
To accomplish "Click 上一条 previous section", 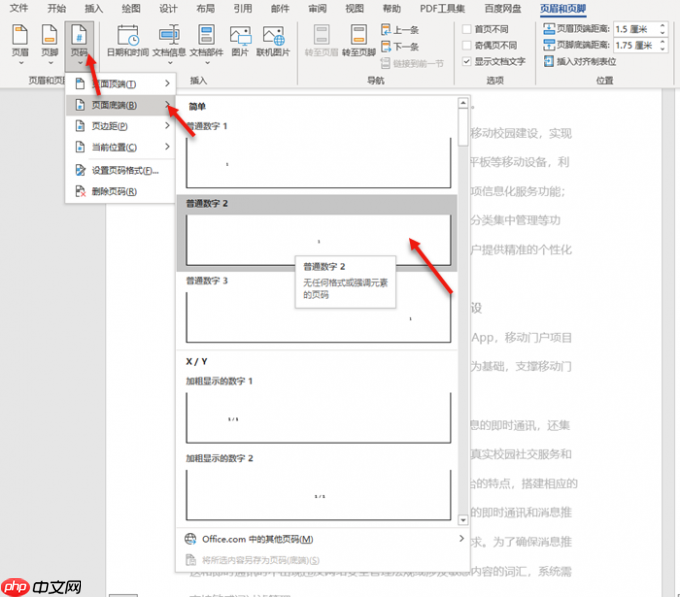I will tap(400, 29).
